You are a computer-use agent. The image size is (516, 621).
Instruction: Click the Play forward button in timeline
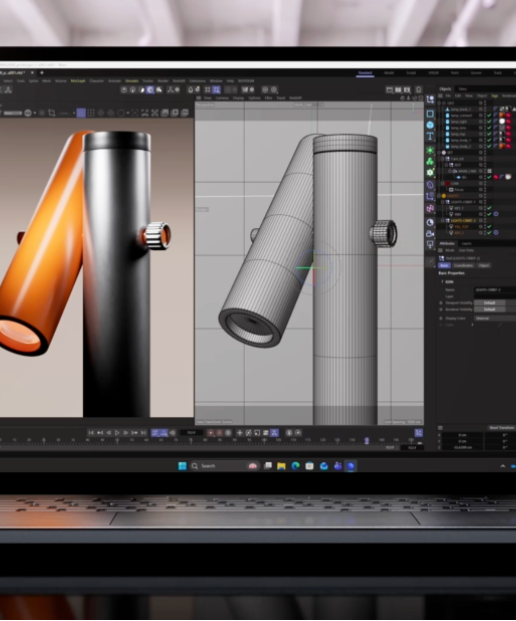(117, 433)
